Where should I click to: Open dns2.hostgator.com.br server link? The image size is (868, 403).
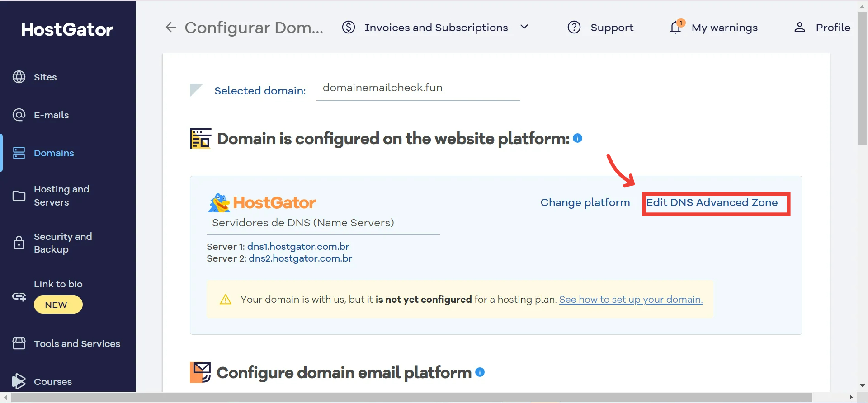(x=300, y=258)
